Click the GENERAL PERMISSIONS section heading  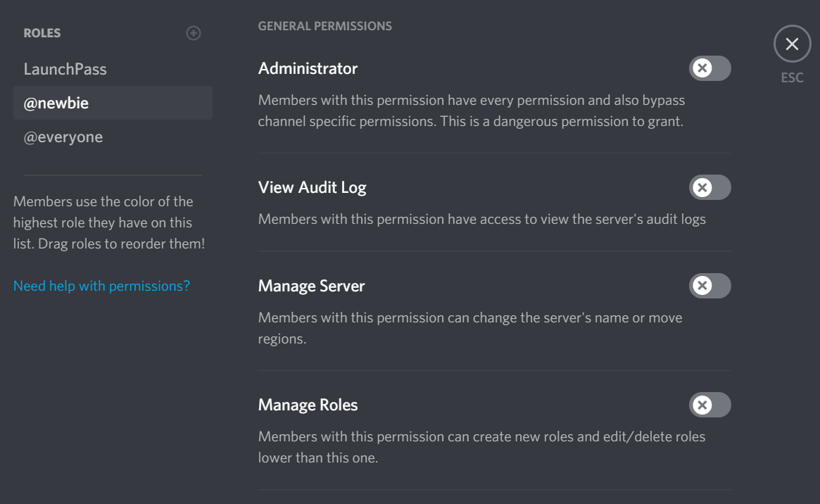coord(325,25)
